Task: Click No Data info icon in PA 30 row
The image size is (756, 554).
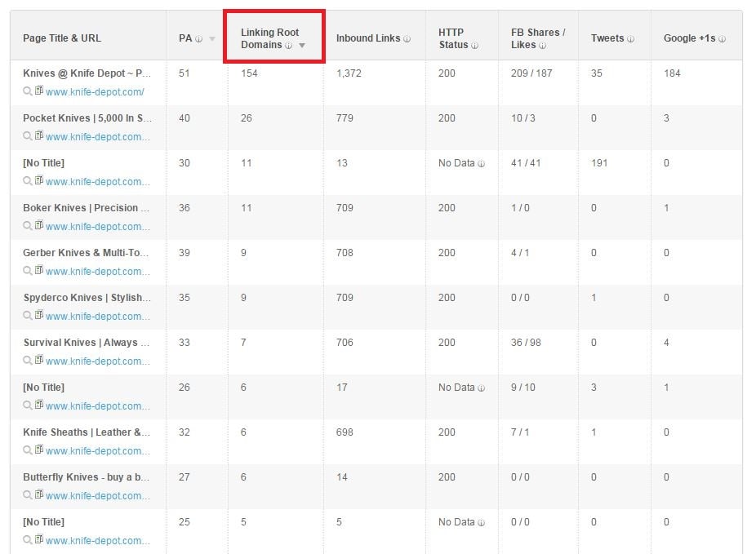Action: (481, 164)
